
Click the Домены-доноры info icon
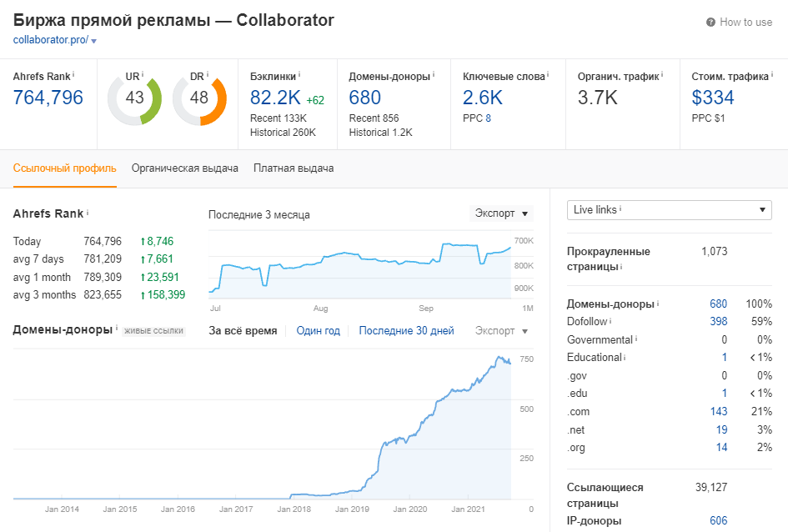coord(658,303)
